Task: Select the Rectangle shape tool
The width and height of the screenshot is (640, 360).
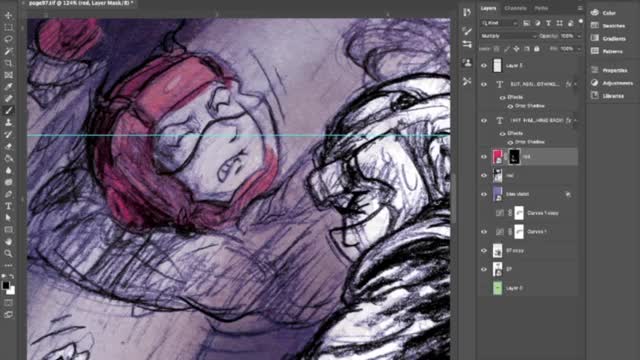Action: tap(8, 229)
